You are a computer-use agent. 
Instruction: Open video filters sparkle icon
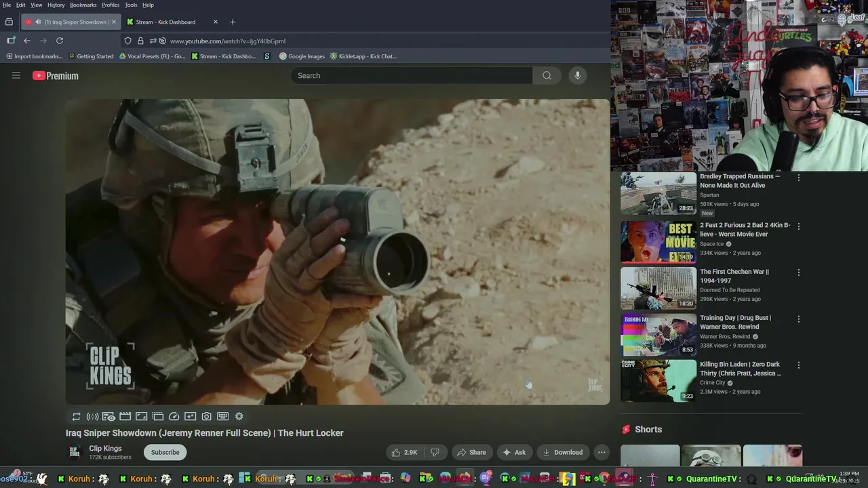[x=191, y=417]
